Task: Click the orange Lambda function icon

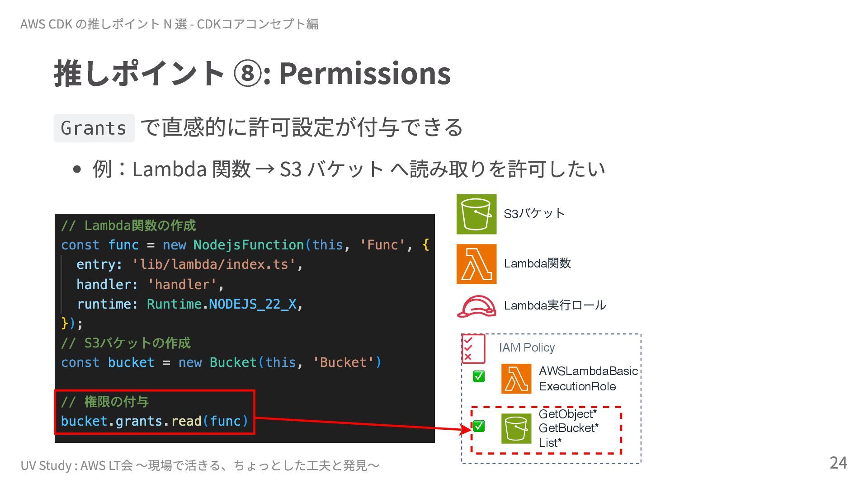Action: click(x=476, y=264)
